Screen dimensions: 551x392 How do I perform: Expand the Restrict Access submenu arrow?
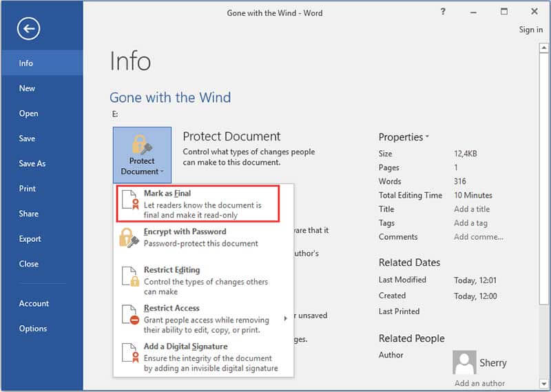click(x=285, y=318)
